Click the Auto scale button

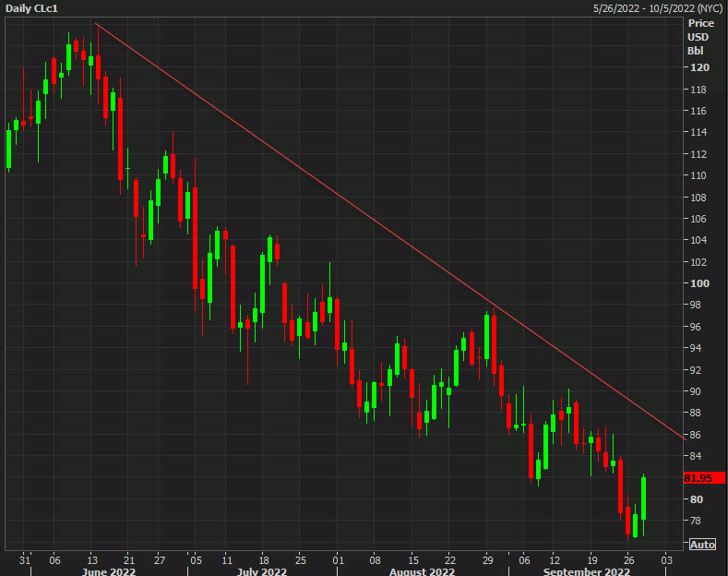(x=702, y=545)
